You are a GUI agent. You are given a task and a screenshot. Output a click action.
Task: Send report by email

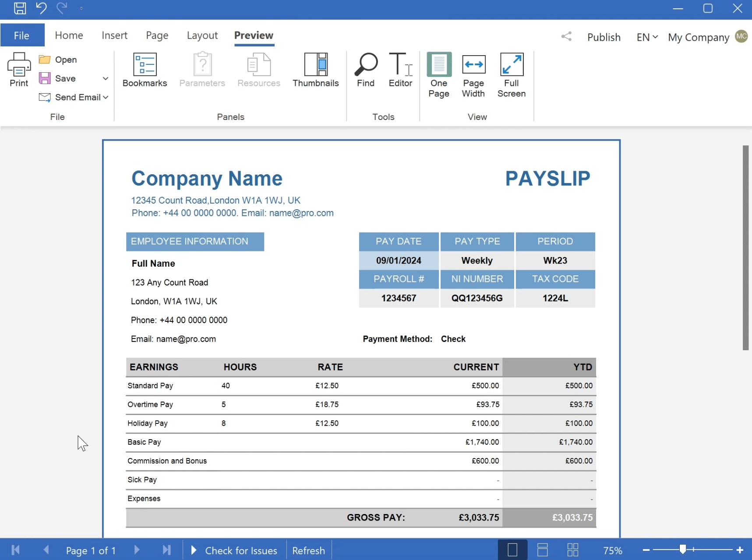click(70, 97)
